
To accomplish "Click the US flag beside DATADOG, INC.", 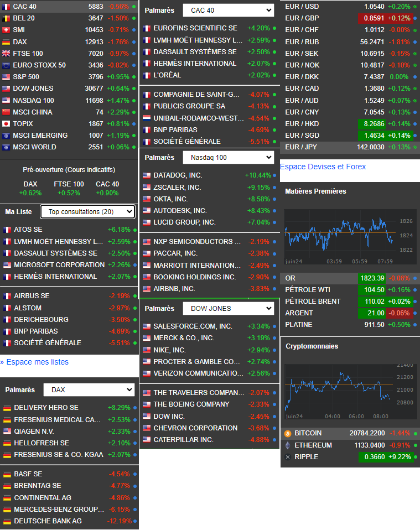I will (x=147, y=175).
